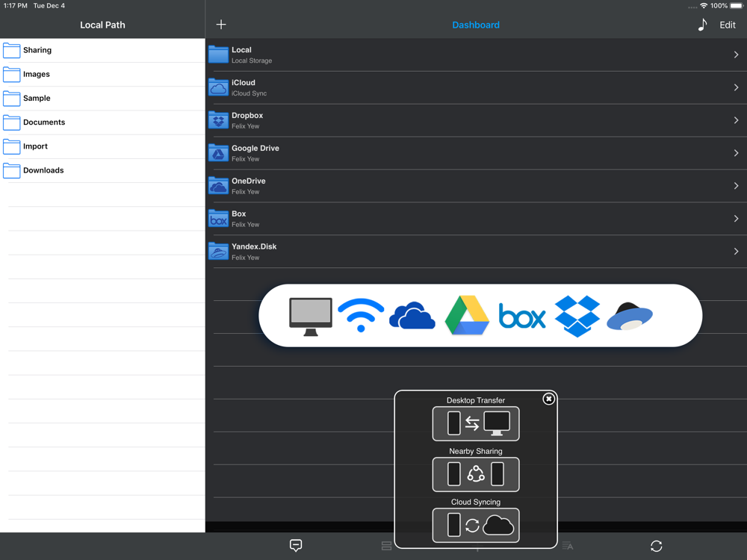Open the Downloads folder
747x560 pixels.
click(102, 170)
